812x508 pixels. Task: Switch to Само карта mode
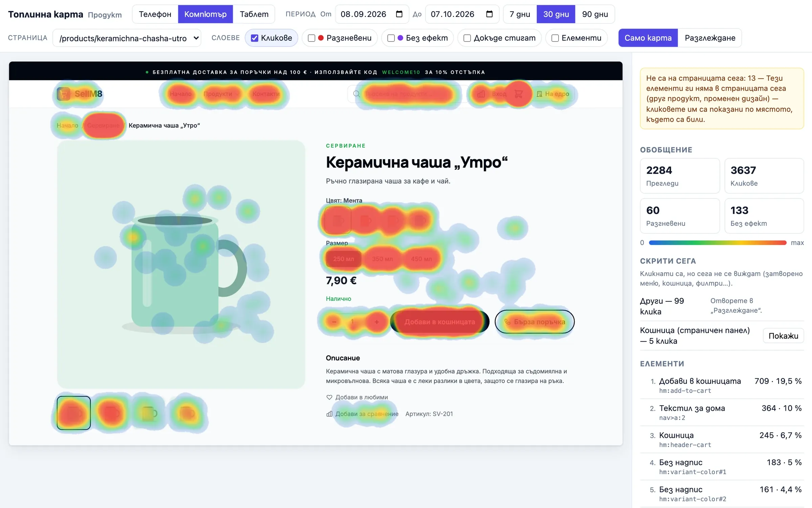point(648,38)
